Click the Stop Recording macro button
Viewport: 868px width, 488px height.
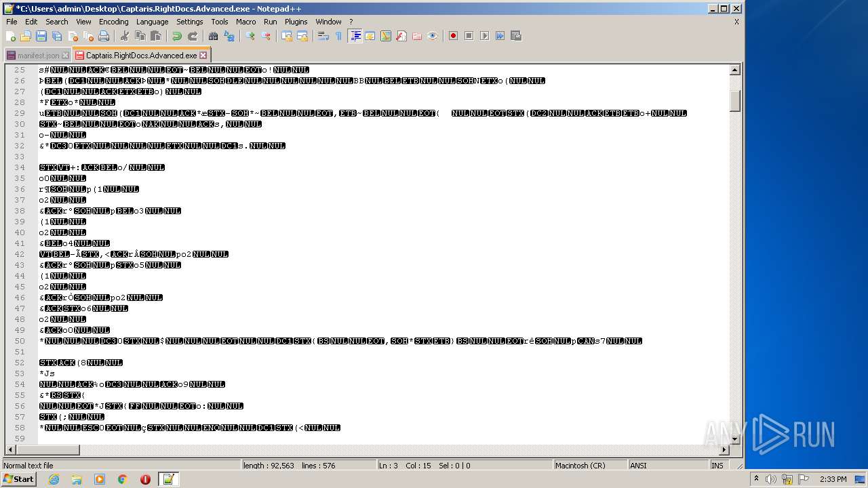coord(469,36)
